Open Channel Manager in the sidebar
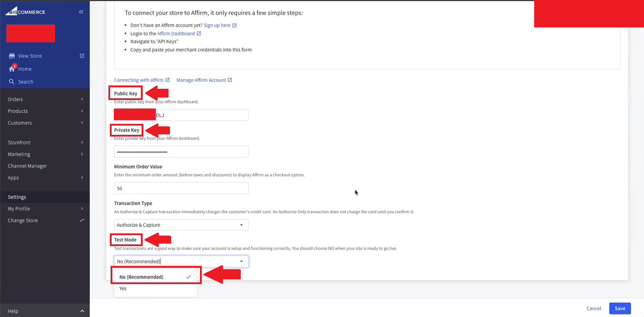This screenshot has width=644, height=317. click(27, 166)
